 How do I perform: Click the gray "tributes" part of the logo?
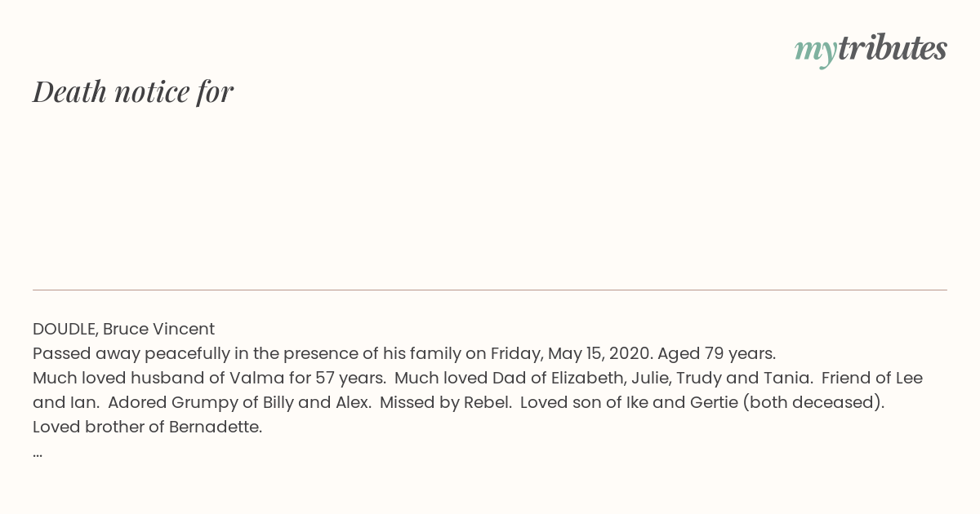893,48
